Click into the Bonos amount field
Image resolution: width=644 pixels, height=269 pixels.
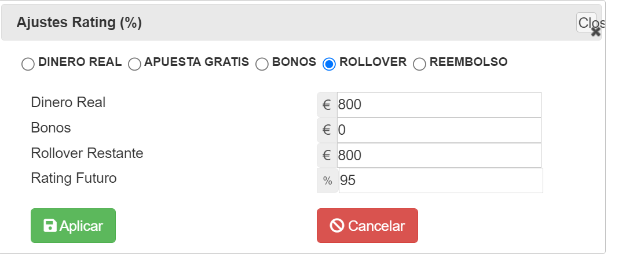tap(439, 130)
